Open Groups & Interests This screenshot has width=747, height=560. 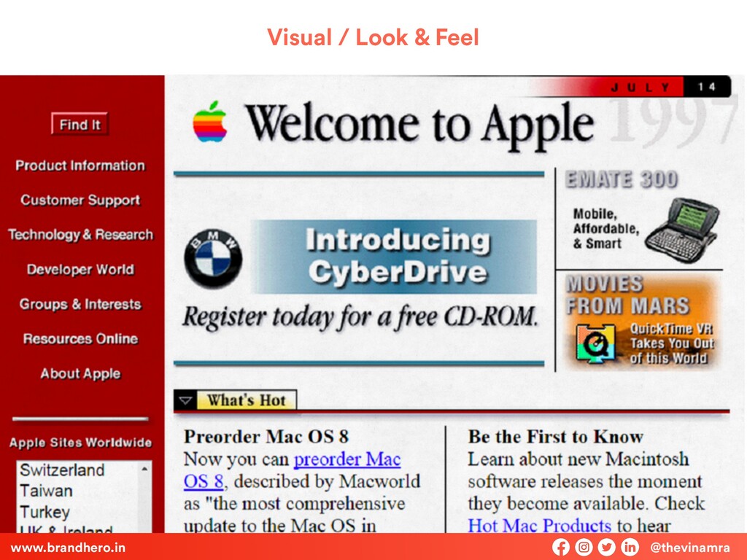pos(80,304)
